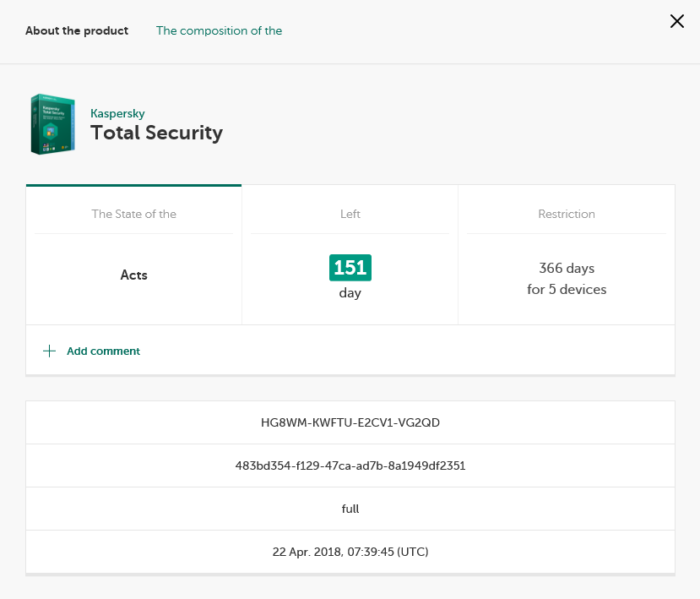This screenshot has width=700, height=599.
Task: Click the day label under 151
Action: pos(350,293)
